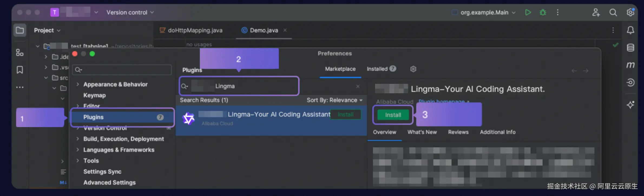Navigate back arrow in Preferences
Viewport: 644px width, 196px height.
(x=574, y=71)
